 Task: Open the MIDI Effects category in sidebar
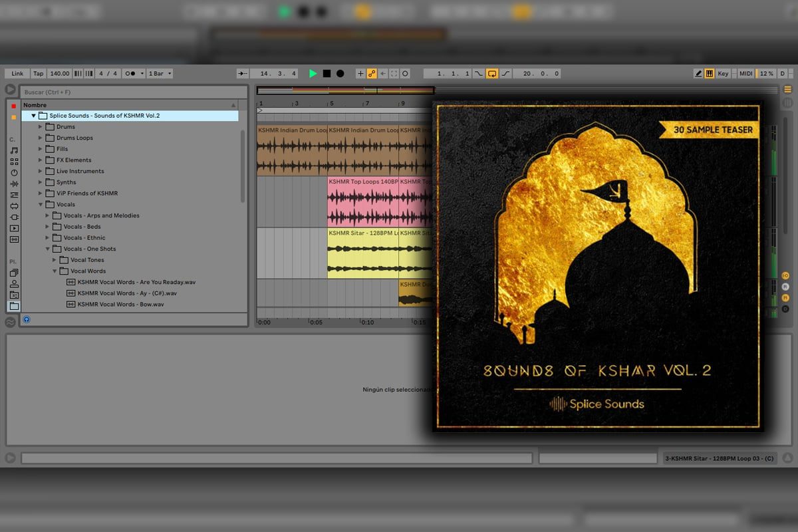pos(14,195)
